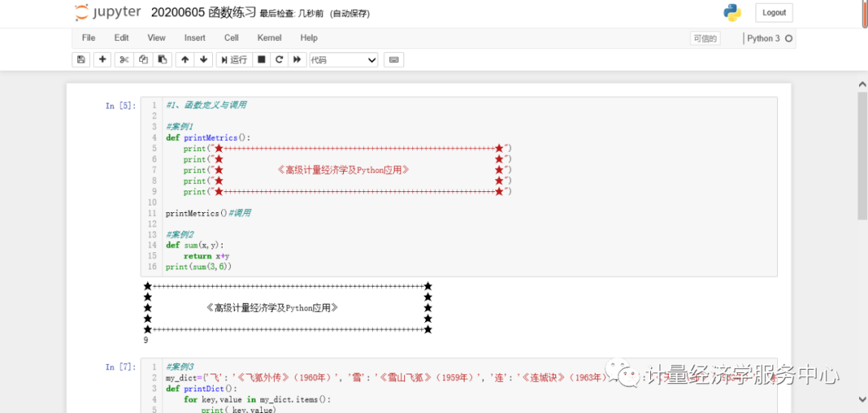This screenshot has height=413, width=868.
Task: Click the return x+y code line
Action: point(207,256)
